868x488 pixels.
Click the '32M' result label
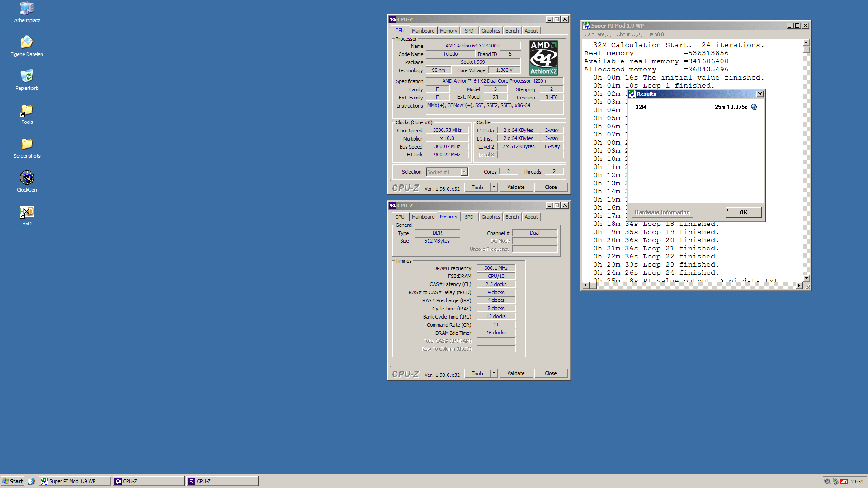[641, 107]
